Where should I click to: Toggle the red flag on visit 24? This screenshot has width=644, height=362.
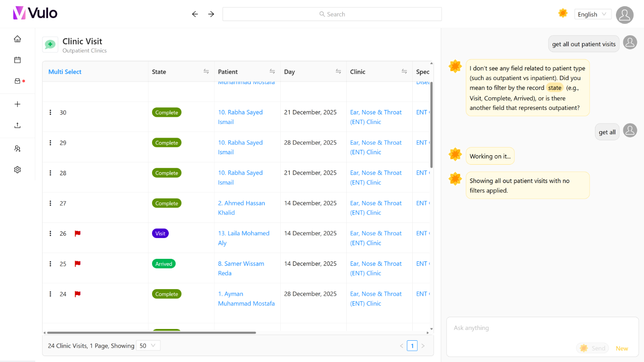[77, 294]
